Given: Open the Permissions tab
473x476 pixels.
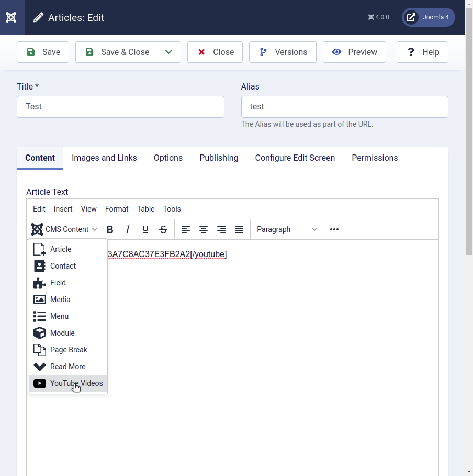Looking at the screenshot, I should tap(375, 158).
